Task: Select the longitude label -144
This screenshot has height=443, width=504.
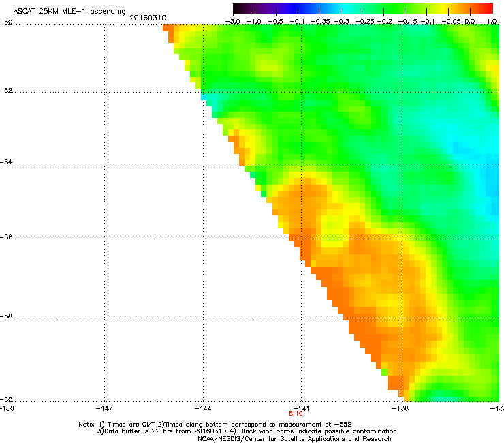Action: point(203,408)
